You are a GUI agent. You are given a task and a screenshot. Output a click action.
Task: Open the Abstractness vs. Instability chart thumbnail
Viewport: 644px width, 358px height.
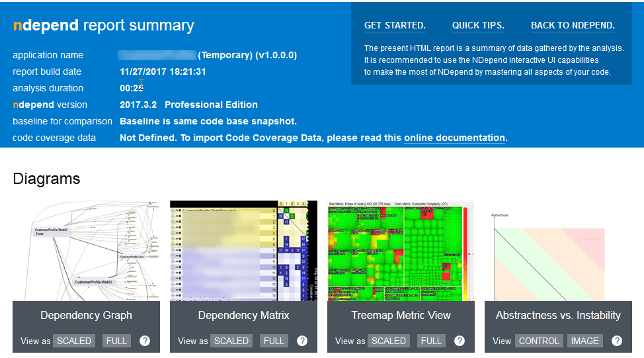tap(558, 251)
